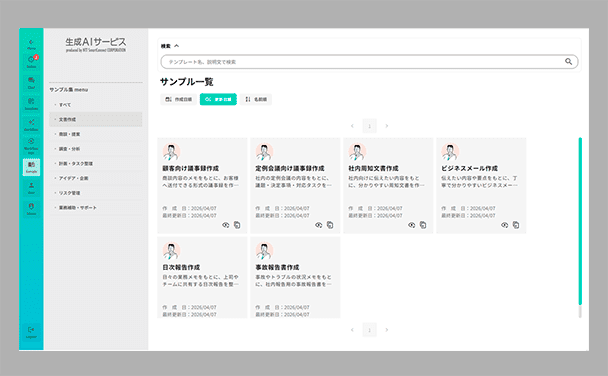Go to the next page in the bottom pagination
This screenshot has width=608, height=376.
(387, 330)
